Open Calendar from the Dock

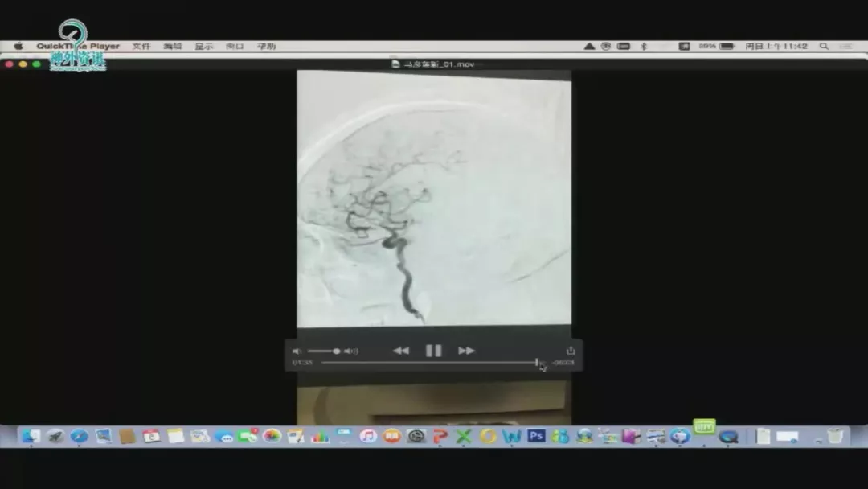(x=151, y=437)
